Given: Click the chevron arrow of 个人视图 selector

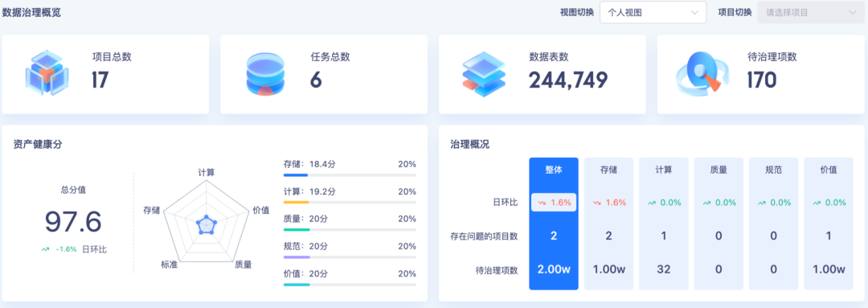Looking at the screenshot, I should pyautogui.click(x=694, y=13).
